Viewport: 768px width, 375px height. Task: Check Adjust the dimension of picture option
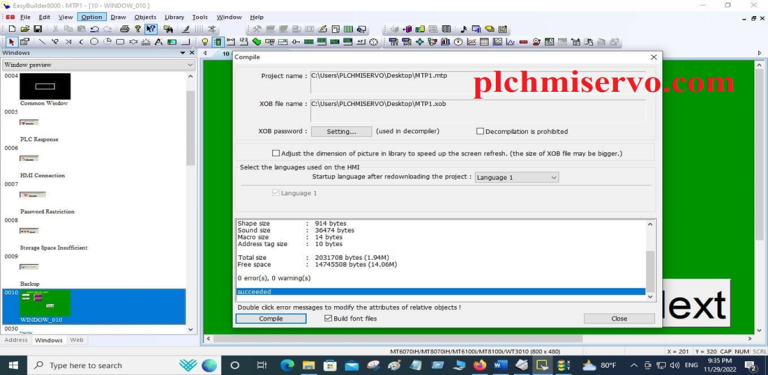[x=276, y=153]
